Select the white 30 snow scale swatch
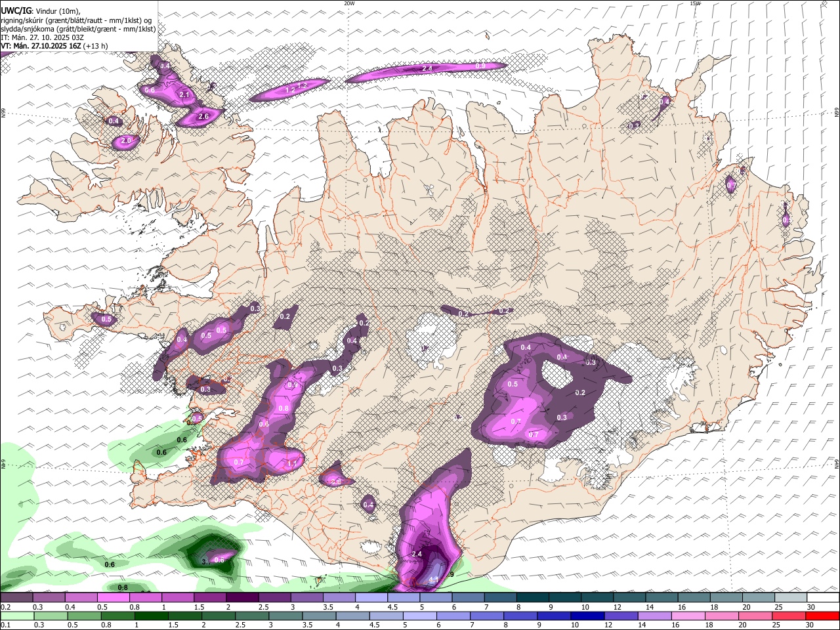The height and width of the screenshot is (630, 840). point(823,597)
